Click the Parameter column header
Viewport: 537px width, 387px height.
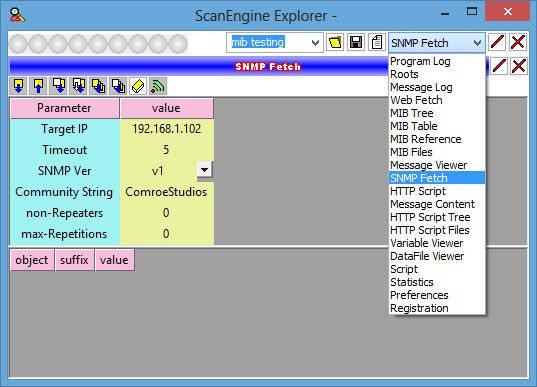[64, 108]
